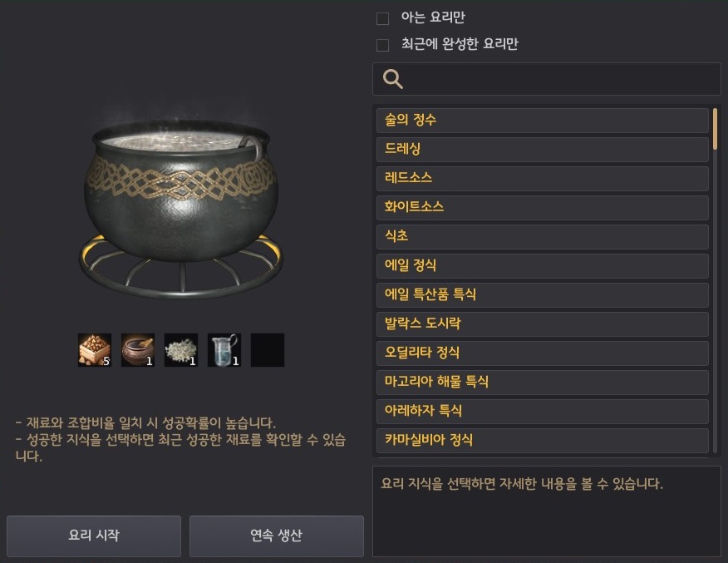The width and height of the screenshot is (728, 563).
Task: Select the 카마실비아 정식 recipe
Action: click(543, 440)
